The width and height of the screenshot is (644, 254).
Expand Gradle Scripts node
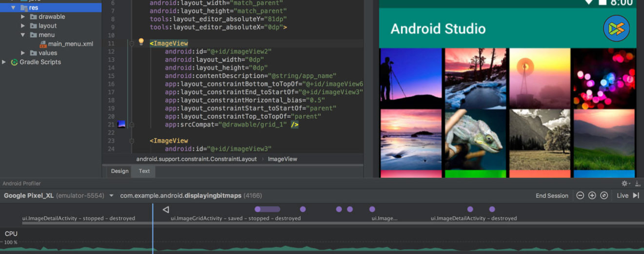coord(4,62)
